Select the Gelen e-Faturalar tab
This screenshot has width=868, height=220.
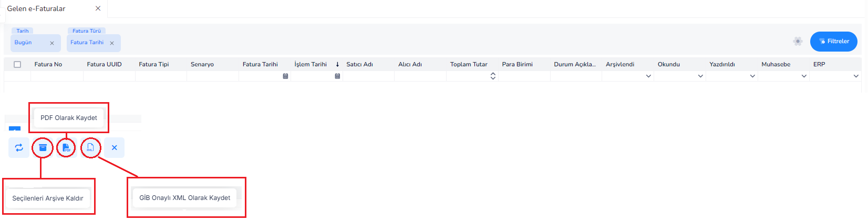click(x=36, y=8)
